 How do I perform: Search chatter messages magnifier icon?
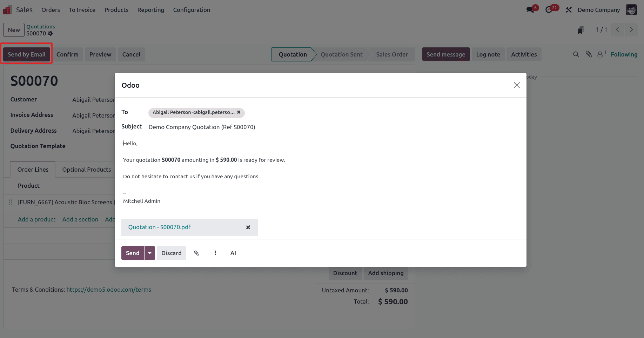(576, 54)
